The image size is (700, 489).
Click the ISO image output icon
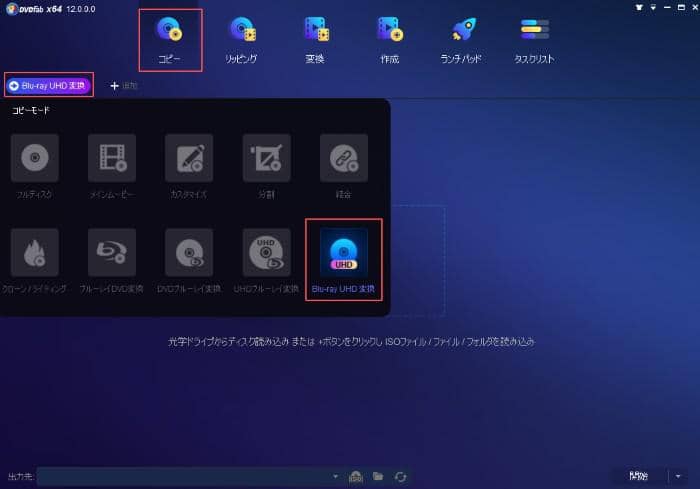356,476
